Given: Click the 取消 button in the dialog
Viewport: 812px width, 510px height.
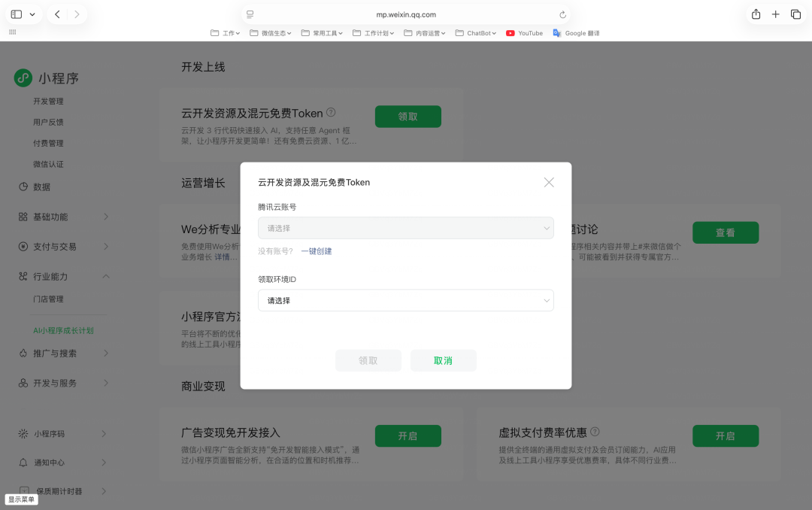Looking at the screenshot, I should coord(443,360).
